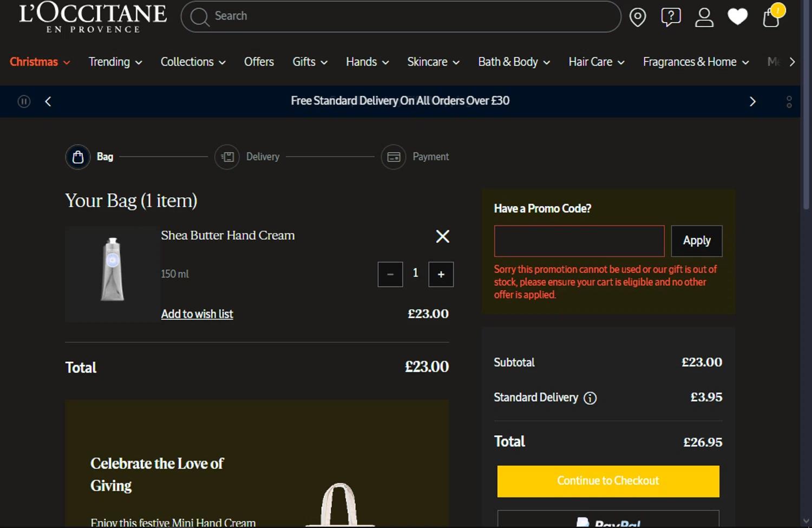
Task: Click the L'Occitane en Provence logo
Action: tap(93, 17)
